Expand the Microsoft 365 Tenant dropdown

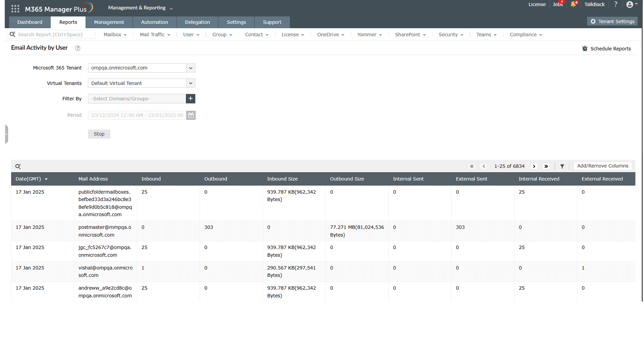pos(190,68)
